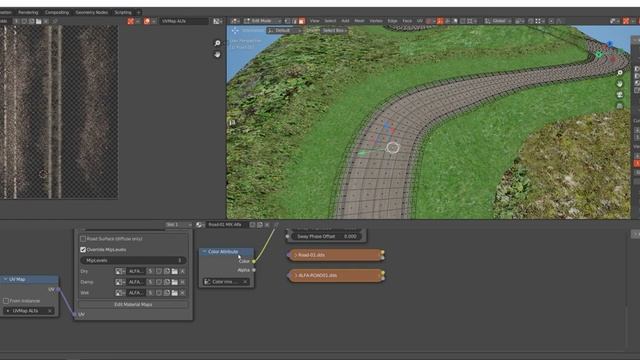Open the 3D viewport View menu
The image size is (640, 360).
(x=314, y=21)
